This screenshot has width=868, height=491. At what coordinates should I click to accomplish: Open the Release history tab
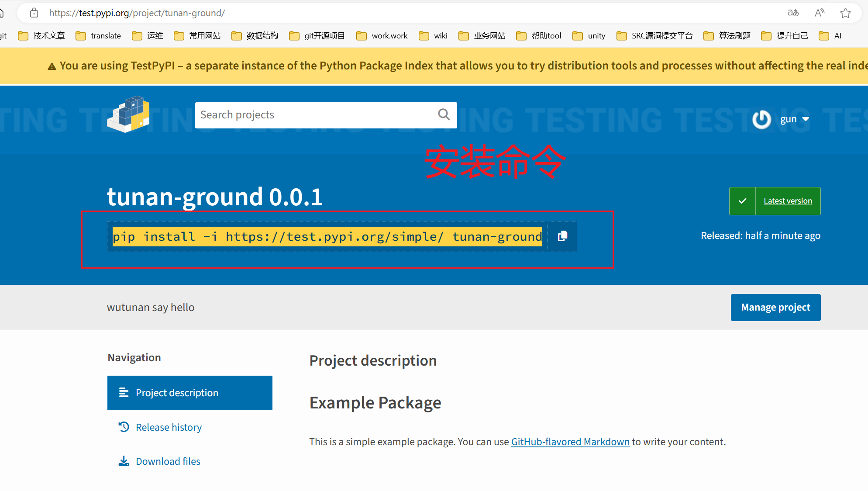(x=169, y=427)
